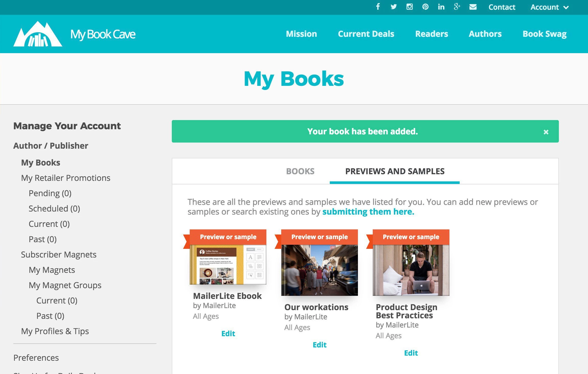588x374 pixels.
Task: Open the Twitter social icon
Action: point(394,7)
